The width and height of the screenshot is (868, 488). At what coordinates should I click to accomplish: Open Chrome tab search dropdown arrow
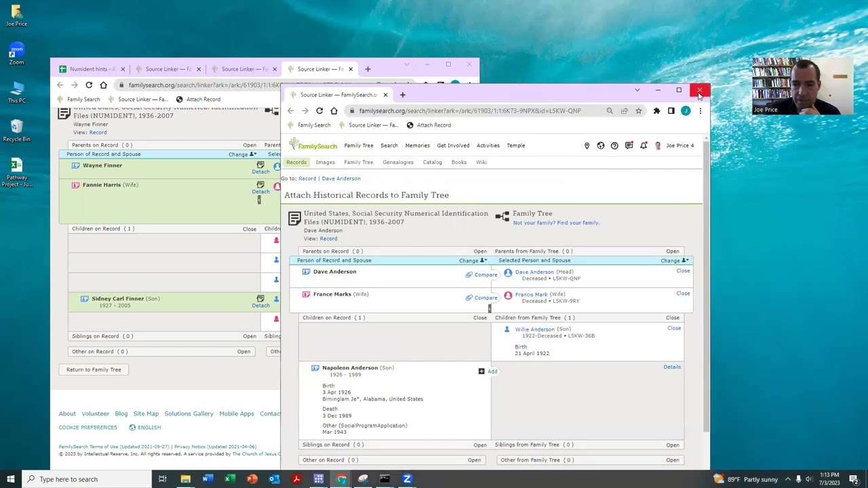(x=637, y=90)
